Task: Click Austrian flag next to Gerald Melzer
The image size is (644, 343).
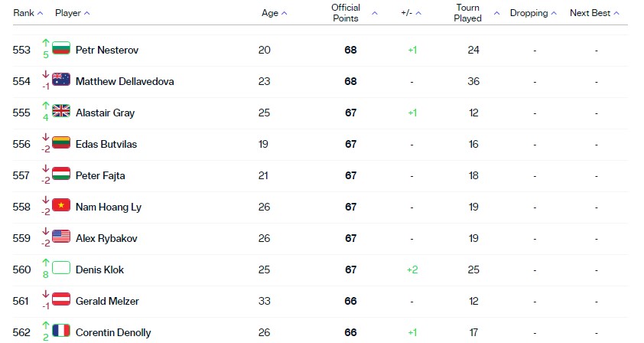Action: pyautogui.click(x=61, y=299)
